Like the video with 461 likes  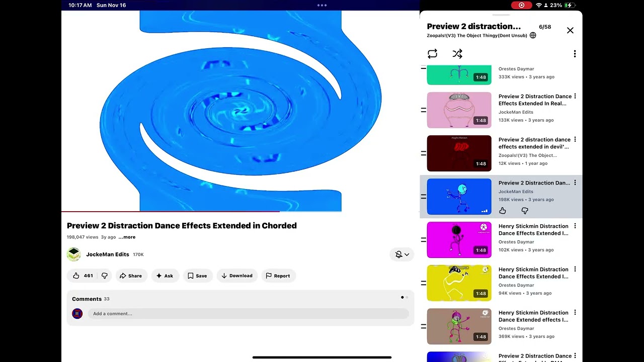tap(82, 276)
